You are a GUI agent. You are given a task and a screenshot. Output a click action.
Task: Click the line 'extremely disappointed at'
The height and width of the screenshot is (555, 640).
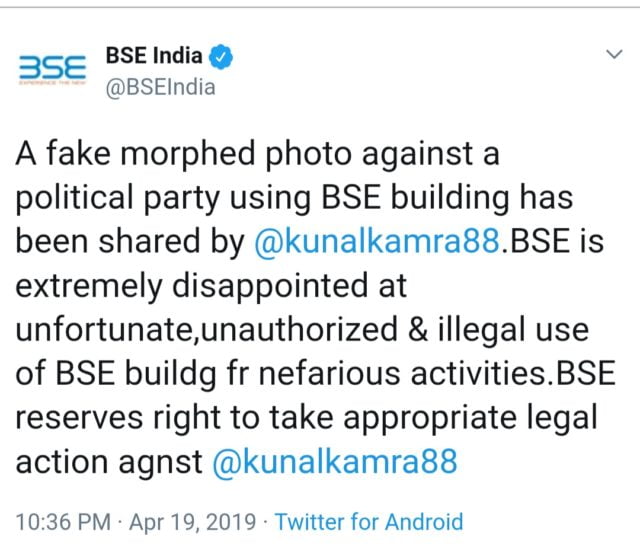(210, 286)
